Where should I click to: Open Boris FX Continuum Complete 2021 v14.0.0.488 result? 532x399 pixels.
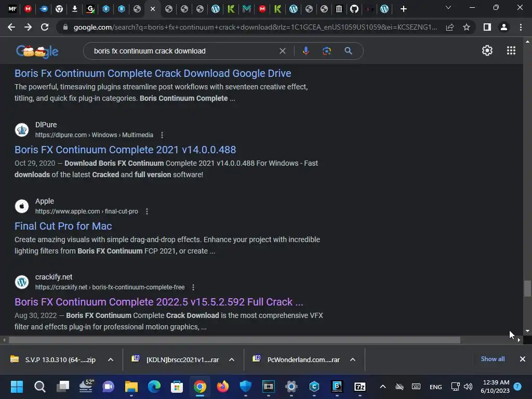(x=125, y=150)
